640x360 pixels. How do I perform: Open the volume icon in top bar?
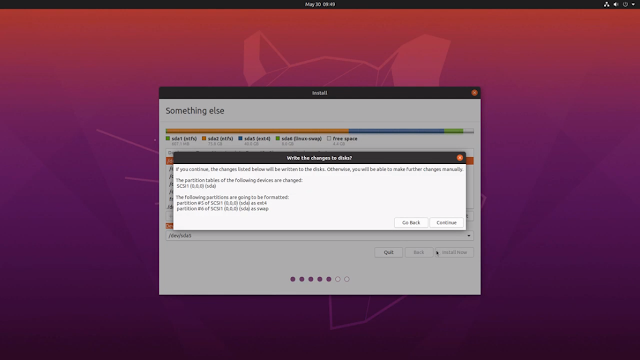coord(616,4)
